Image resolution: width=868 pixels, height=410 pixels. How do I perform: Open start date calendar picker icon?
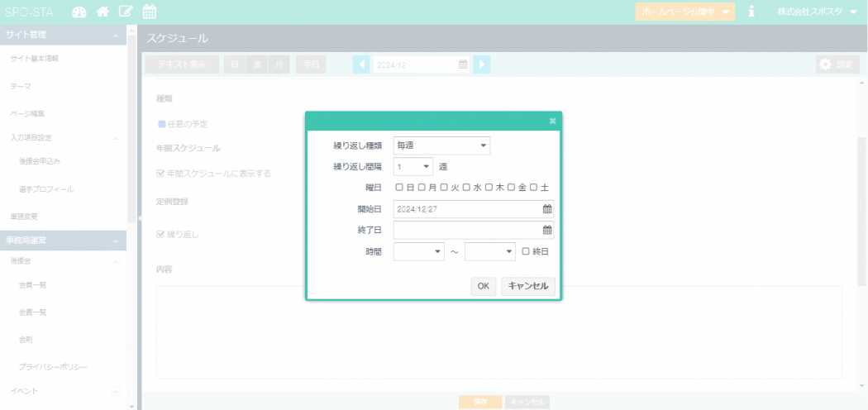[x=546, y=209]
